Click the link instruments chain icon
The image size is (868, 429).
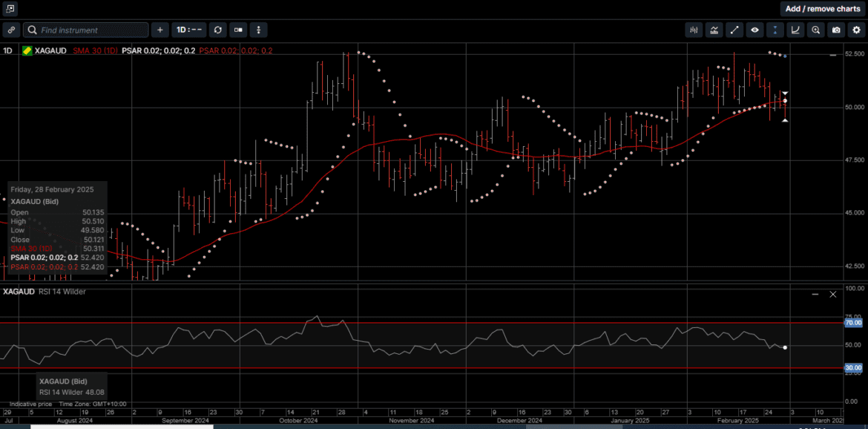click(11, 30)
